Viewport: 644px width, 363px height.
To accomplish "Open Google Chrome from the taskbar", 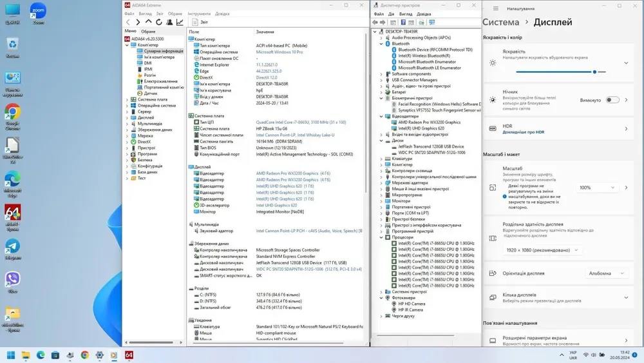I will 84,355.
